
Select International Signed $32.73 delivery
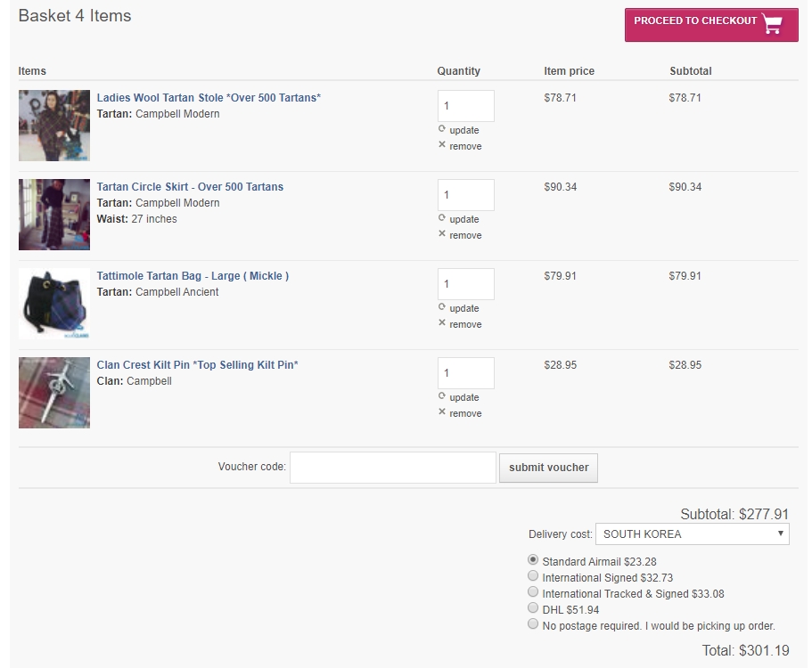(533, 576)
